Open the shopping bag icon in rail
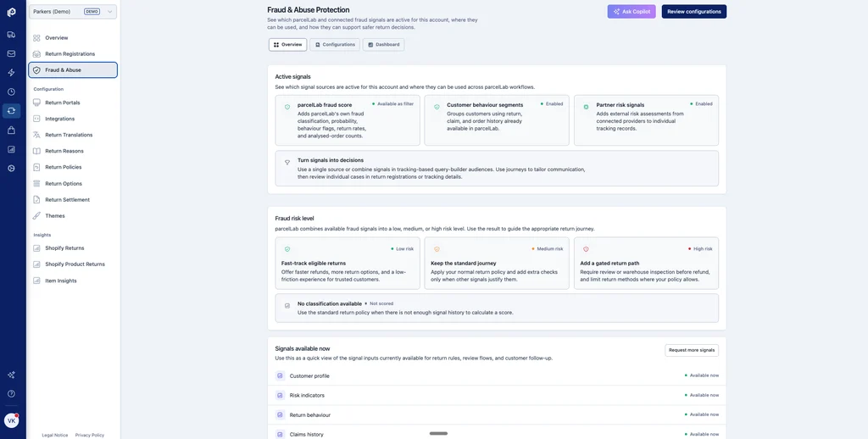Image resolution: width=868 pixels, height=439 pixels. pyautogui.click(x=11, y=131)
